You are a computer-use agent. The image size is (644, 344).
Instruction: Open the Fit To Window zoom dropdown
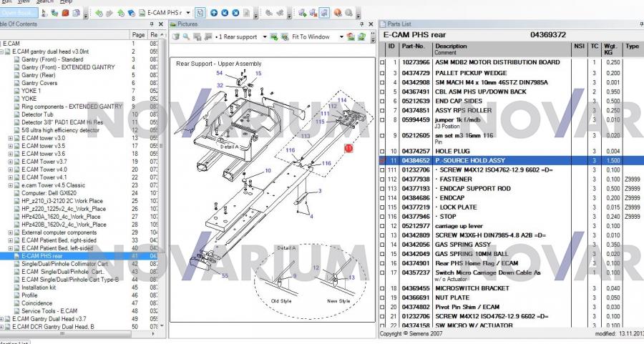tap(340, 36)
